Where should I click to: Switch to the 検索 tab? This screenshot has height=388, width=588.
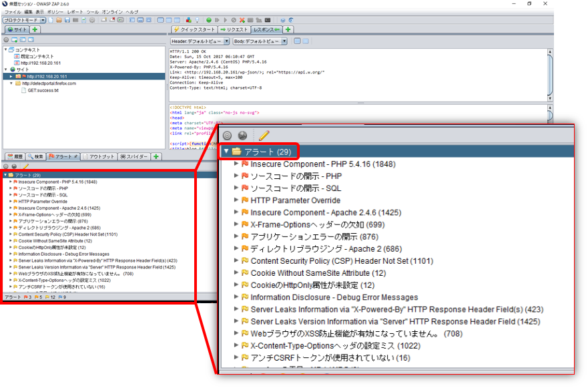pyautogui.click(x=35, y=156)
